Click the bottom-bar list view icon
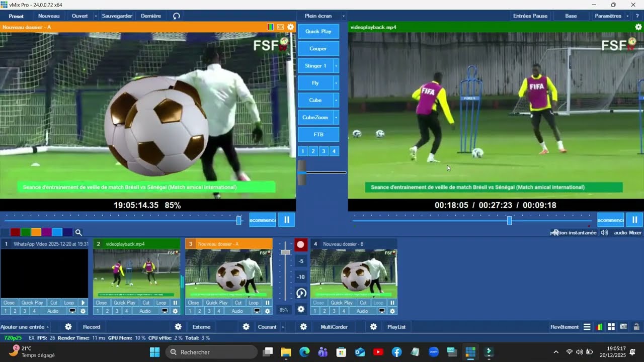Viewport: 644px width, 362px height. [x=587, y=327]
